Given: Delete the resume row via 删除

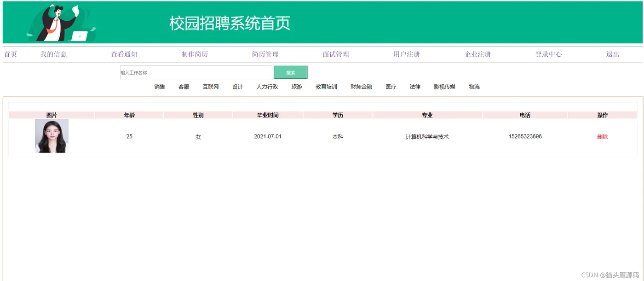Looking at the screenshot, I should click(603, 137).
